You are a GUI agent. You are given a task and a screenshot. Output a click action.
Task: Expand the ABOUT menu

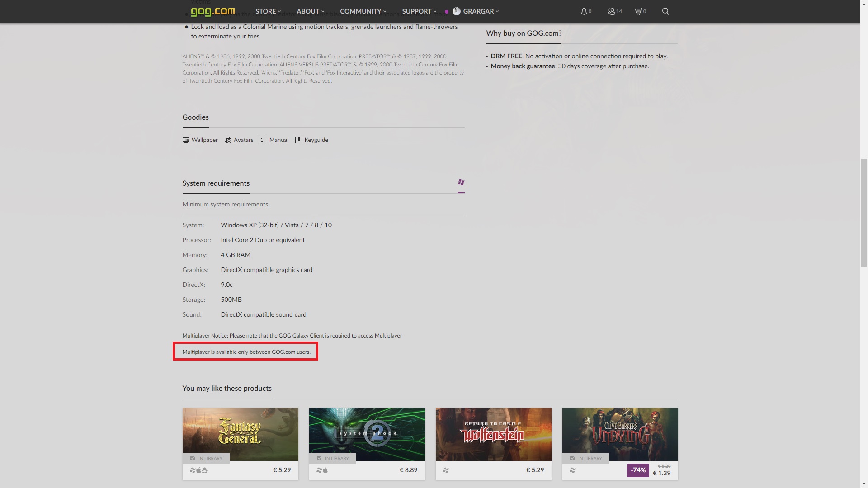click(310, 11)
